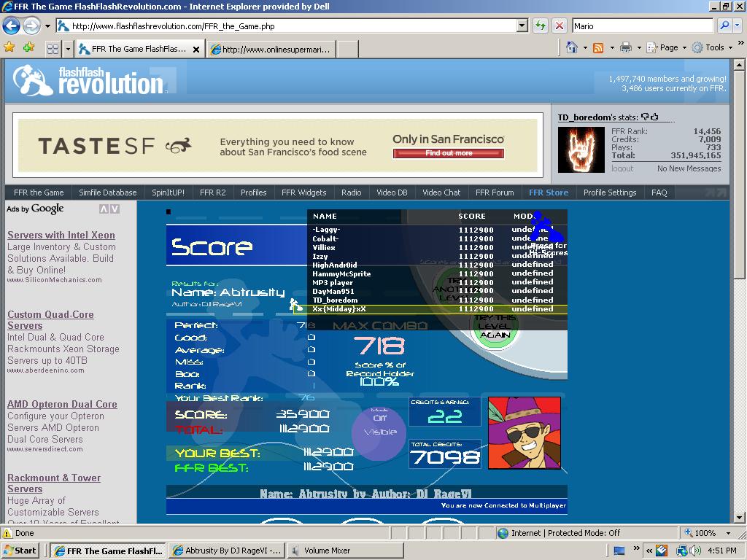The image size is (747, 560).
Task: Open the recent pages dropdown arrow
Action: point(47,26)
